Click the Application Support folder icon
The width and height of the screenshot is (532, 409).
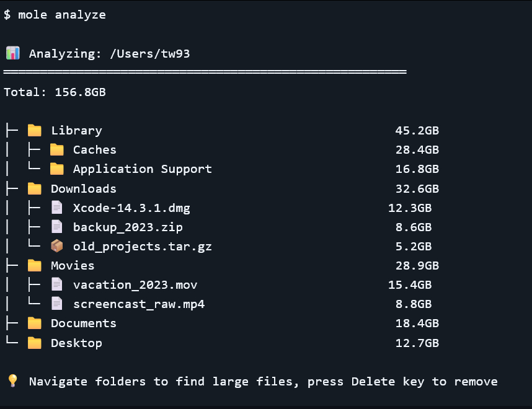point(57,169)
